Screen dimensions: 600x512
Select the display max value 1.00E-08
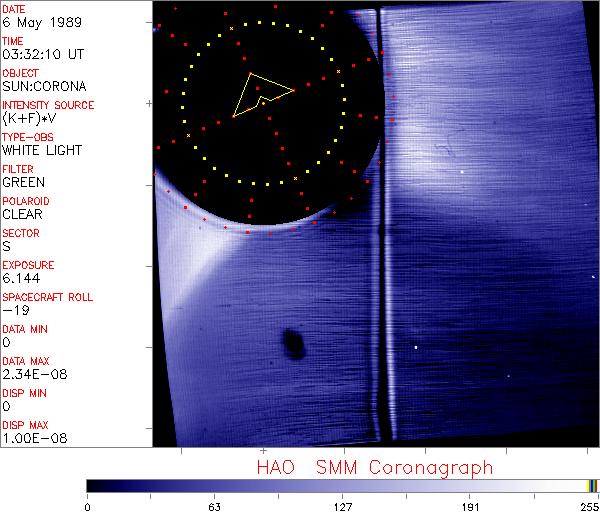pos(30,438)
